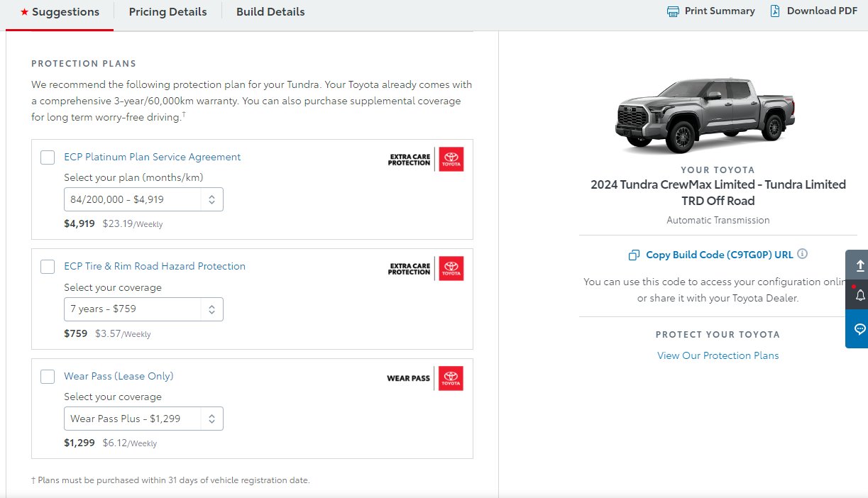The height and width of the screenshot is (498, 868).
Task: Click Copy Build Code (C9TG0P) URL link
Action: (x=720, y=255)
